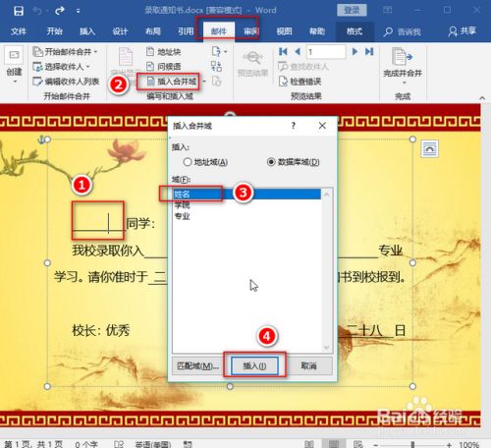Viewport: 491px width, 448px height.
Task: Click the word count in status bar
Action: (x=86, y=444)
